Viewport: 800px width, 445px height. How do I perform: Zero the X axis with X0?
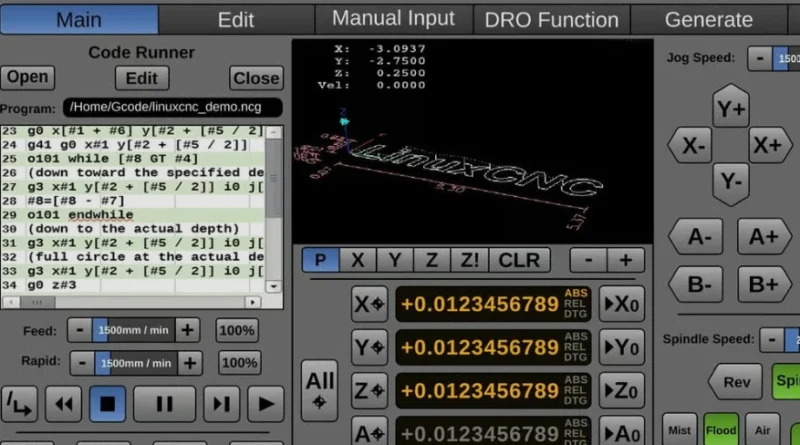pos(622,304)
